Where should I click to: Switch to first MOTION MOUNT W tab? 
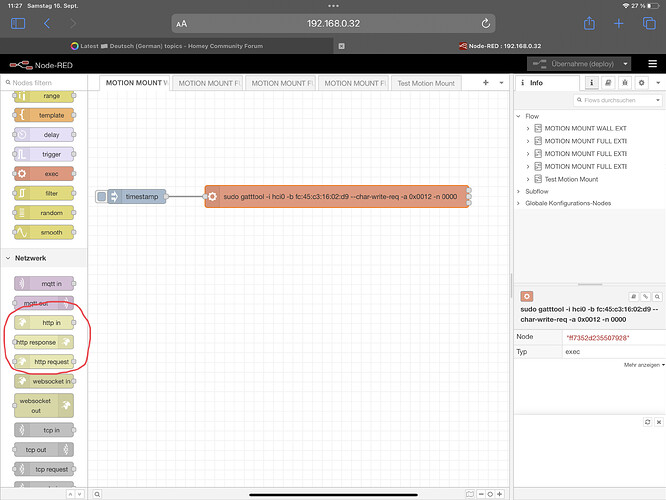pyautogui.click(x=135, y=83)
